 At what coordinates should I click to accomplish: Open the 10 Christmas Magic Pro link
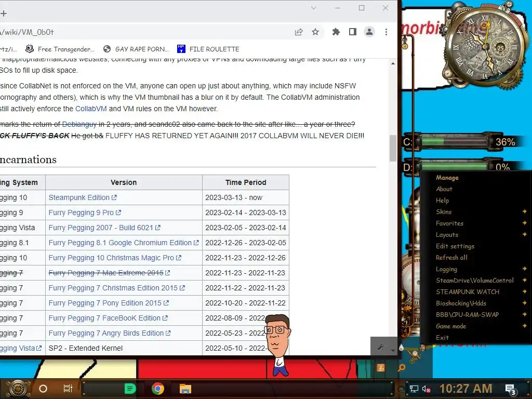pyautogui.click(x=115, y=258)
